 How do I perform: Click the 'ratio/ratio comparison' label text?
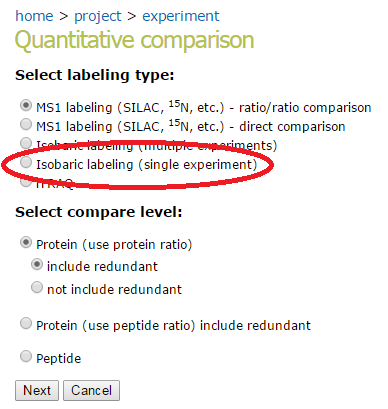[305, 108]
